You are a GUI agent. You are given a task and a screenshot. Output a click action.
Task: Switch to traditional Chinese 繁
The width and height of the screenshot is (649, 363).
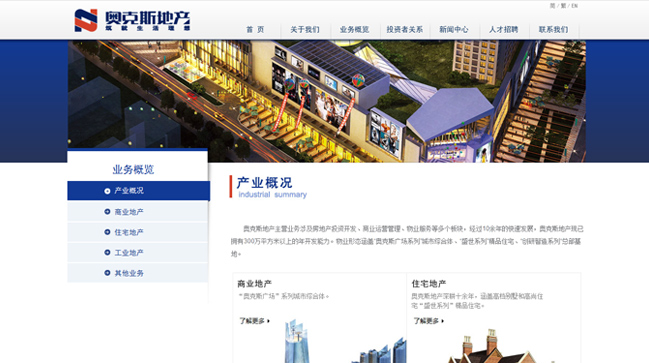563,6
